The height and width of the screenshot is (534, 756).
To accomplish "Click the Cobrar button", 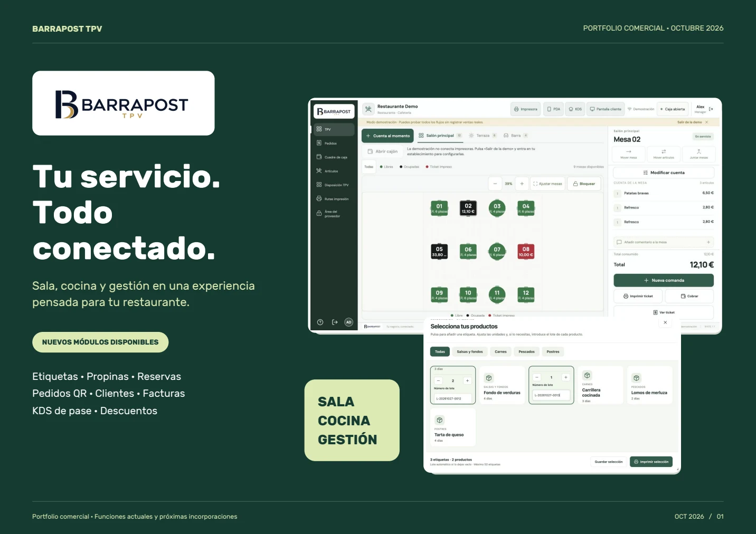I will click(x=689, y=296).
